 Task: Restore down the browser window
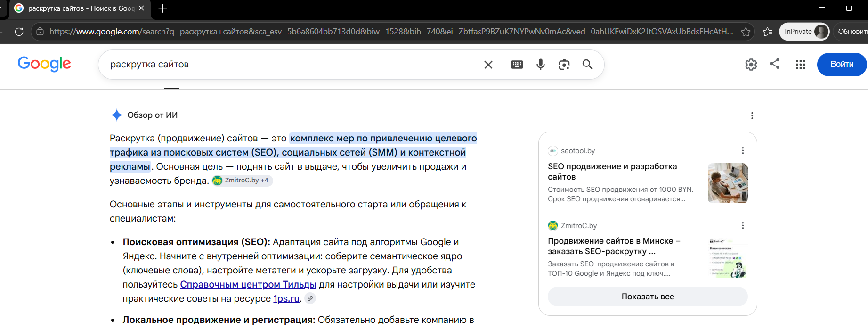point(849,8)
